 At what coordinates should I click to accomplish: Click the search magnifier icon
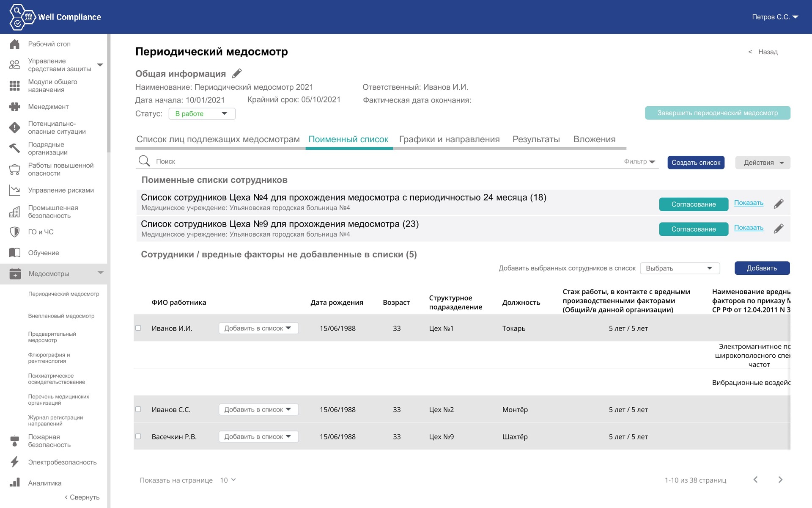coord(144,161)
